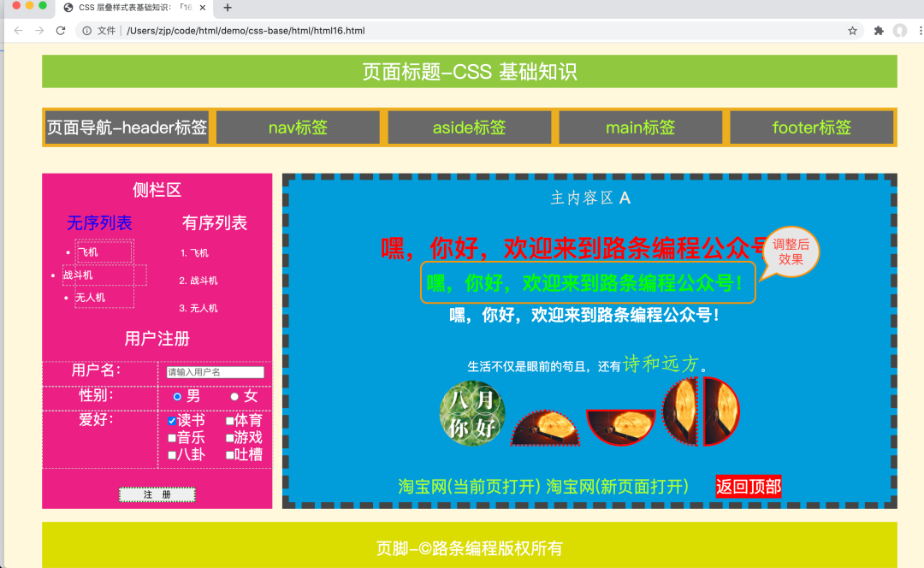Screen dimensions: 924x568
Task: Click the dotted-border upward semicircle lamp image
Action: [545, 428]
